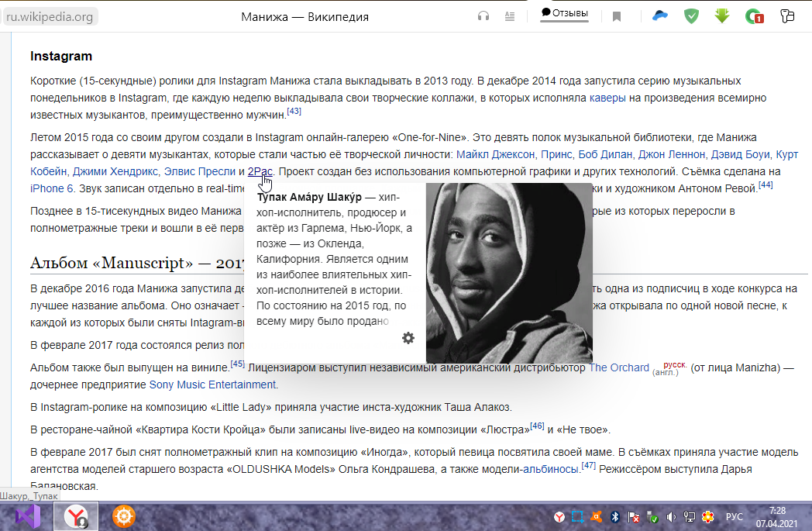Open the Дэвид Боуи link
812x531 pixels.
pyautogui.click(x=741, y=154)
